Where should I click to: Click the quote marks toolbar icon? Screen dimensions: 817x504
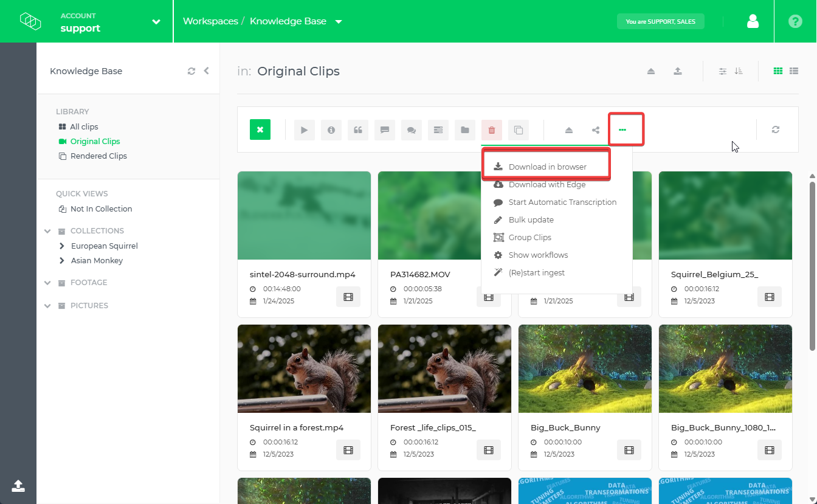pyautogui.click(x=358, y=129)
